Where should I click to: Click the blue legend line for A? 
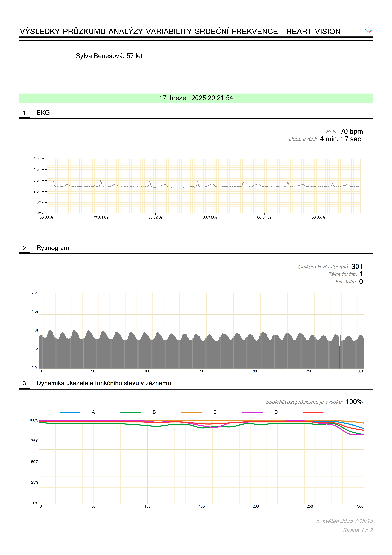tap(70, 412)
